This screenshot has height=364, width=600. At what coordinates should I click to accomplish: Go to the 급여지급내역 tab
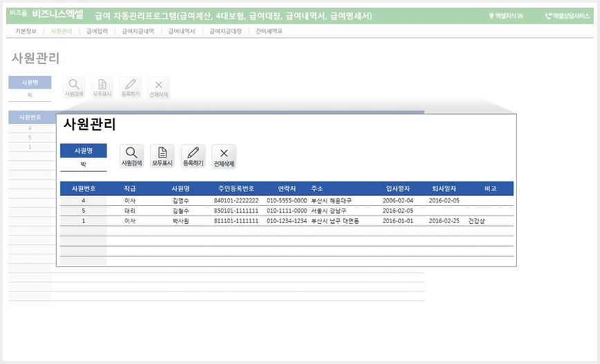pos(138,31)
